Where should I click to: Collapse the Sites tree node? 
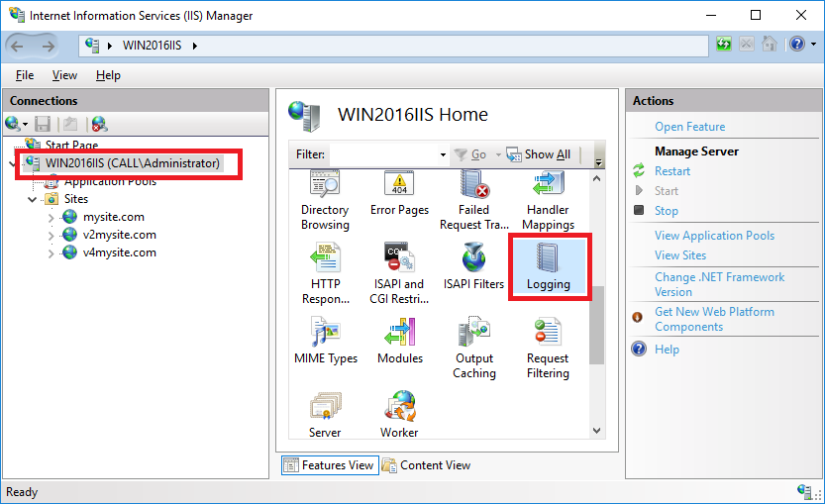[x=32, y=199]
